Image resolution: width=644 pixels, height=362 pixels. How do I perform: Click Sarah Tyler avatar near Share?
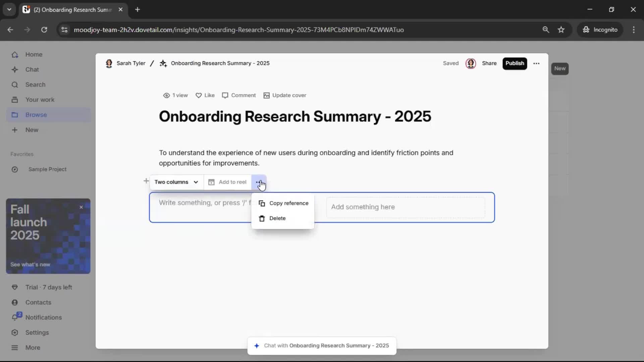pyautogui.click(x=471, y=63)
